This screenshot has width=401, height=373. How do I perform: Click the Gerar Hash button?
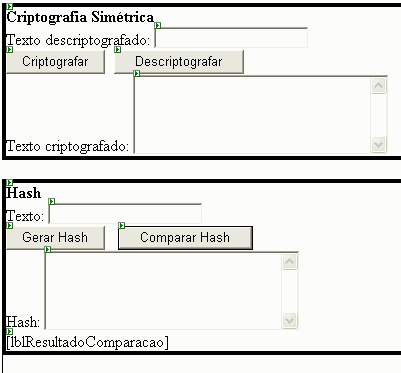pos(56,238)
